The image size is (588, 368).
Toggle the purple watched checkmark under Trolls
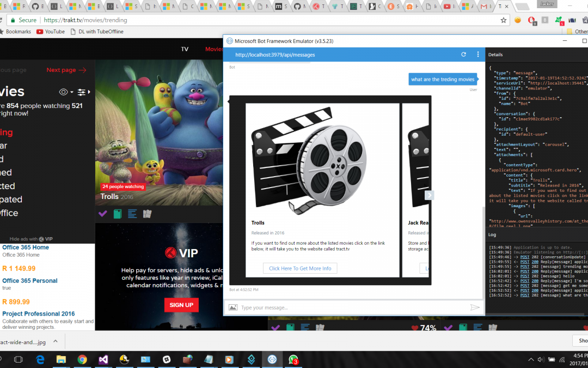tap(102, 214)
